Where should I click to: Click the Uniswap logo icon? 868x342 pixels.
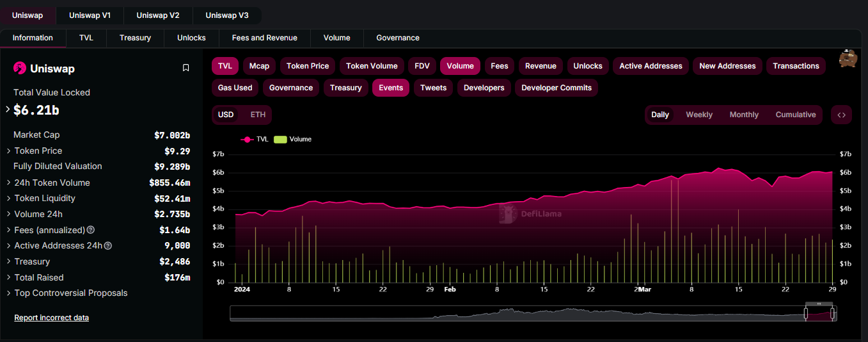[20, 69]
